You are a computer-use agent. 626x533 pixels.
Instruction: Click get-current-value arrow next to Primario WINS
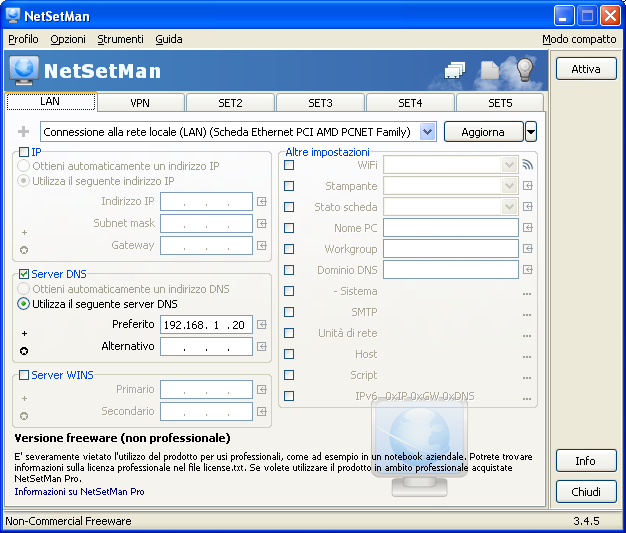262,390
